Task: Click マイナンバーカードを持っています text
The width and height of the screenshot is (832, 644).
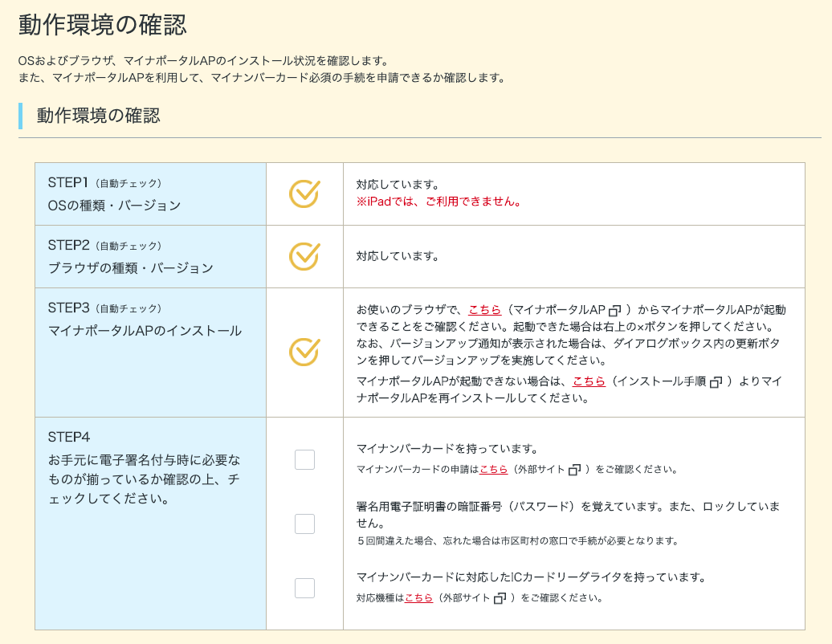Action: [x=447, y=449]
